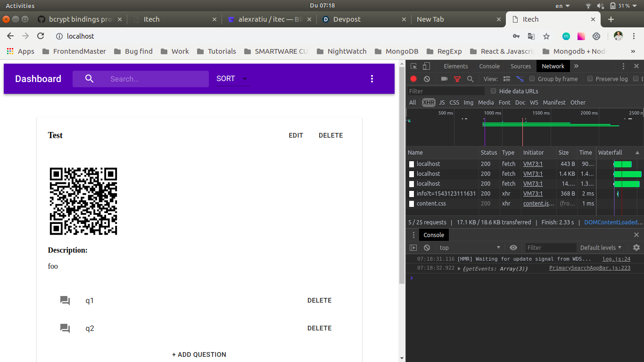Filter network requests by JS
The height and width of the screenshot is (362, 644).
coord(442,102)
